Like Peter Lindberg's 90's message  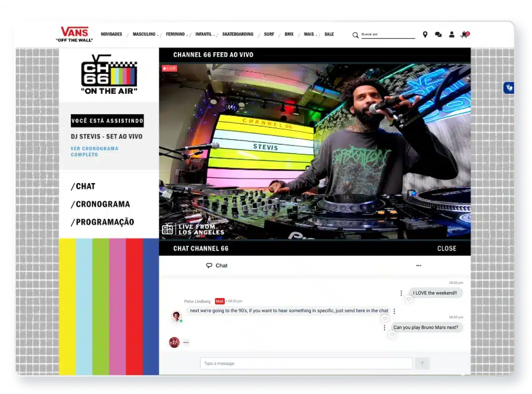tap(385, 318)
